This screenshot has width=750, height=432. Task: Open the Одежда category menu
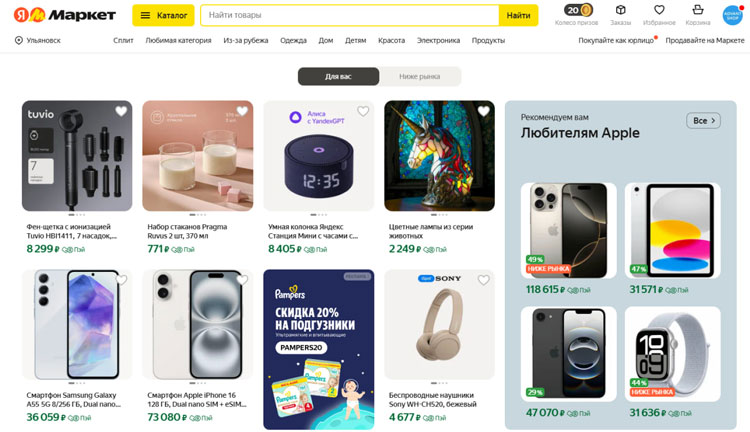tap(293, 40)
